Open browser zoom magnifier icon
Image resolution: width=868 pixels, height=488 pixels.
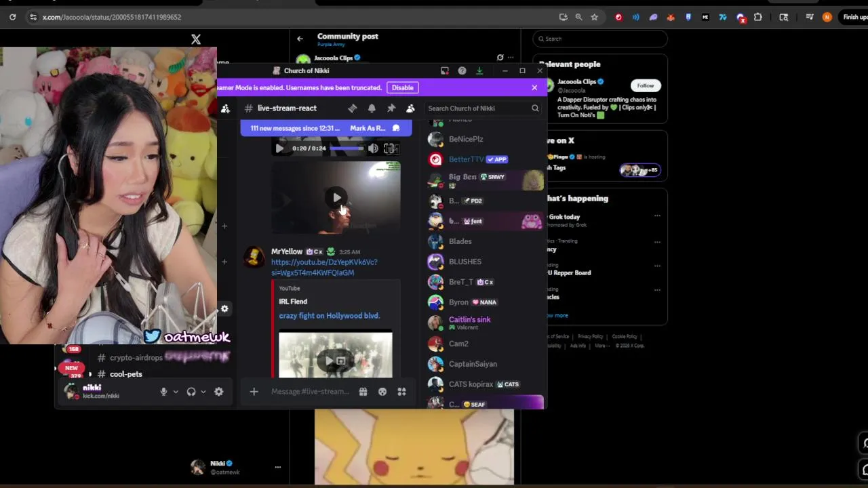click(x=578, y=17)
